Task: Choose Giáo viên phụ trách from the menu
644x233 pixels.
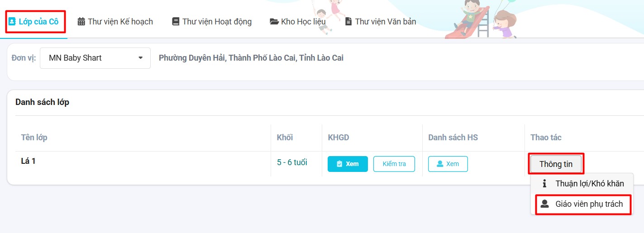Action: pos(589,204)
